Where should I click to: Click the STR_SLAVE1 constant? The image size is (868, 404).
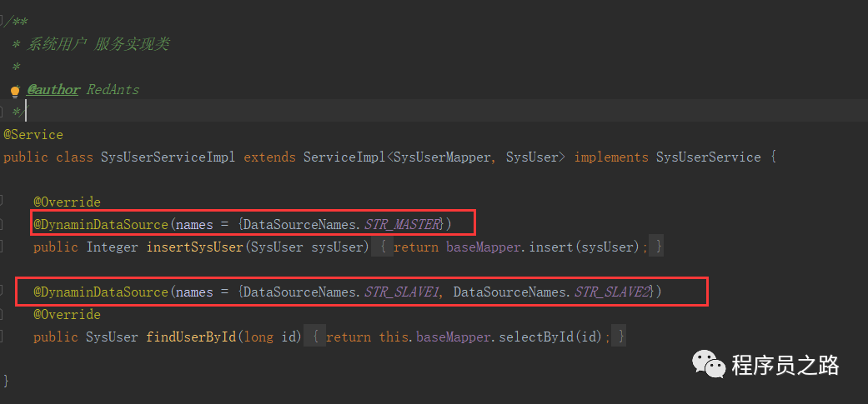pos(402,292)
